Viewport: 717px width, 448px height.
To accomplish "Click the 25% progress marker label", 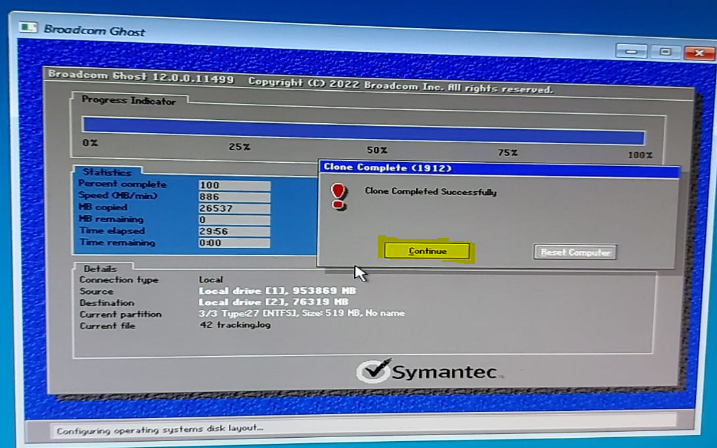I will point(239,147).
